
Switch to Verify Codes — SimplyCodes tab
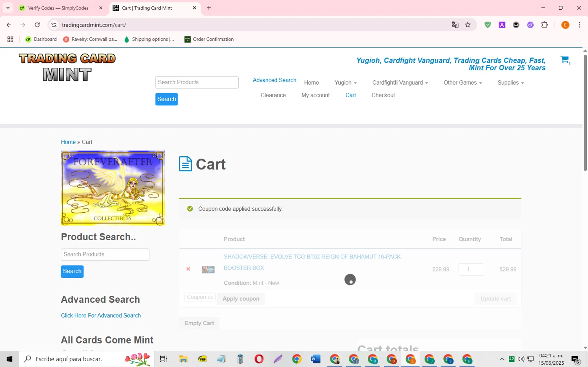(x=58, y=8)
